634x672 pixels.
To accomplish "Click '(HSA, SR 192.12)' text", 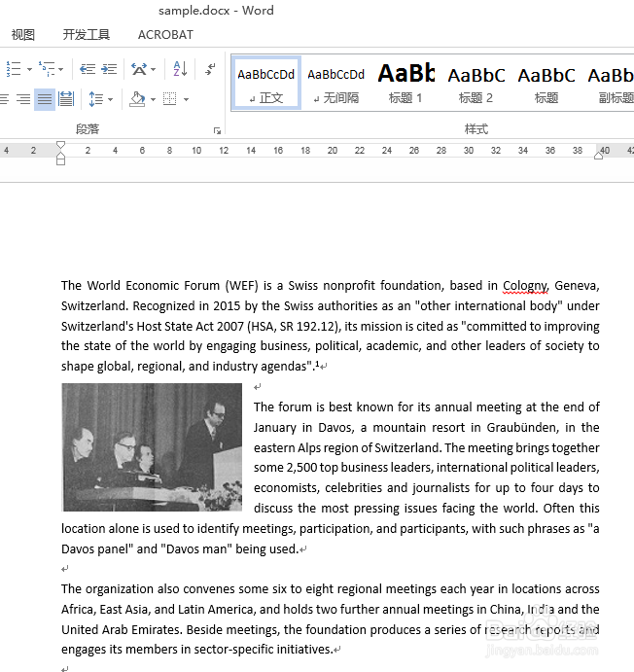I will [295, 326].
